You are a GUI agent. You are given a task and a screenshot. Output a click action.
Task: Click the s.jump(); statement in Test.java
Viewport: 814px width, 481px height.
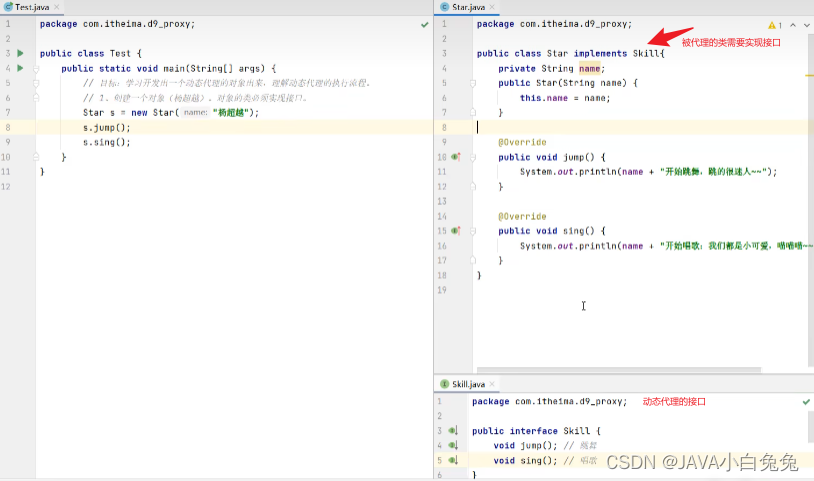106,128
